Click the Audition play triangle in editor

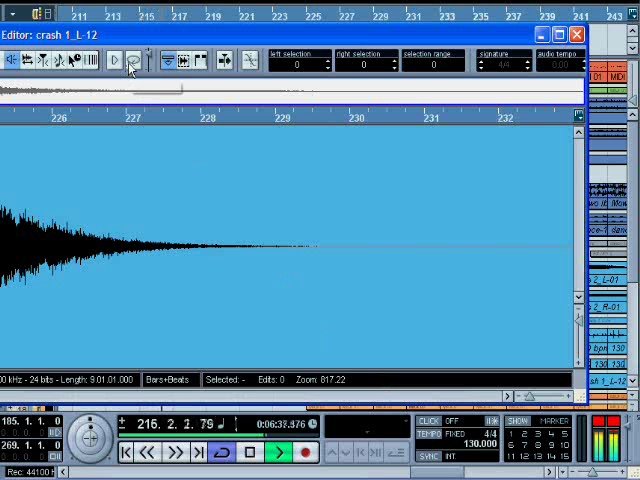115,60
